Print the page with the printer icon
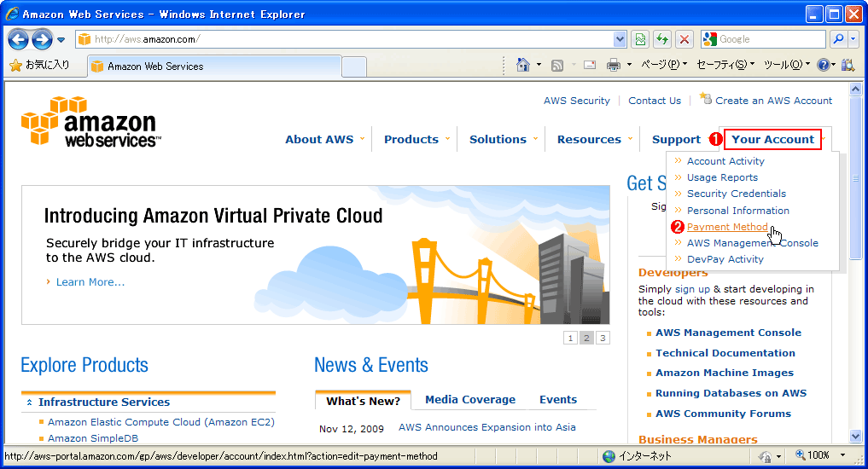Viewport: 868px width, 469px height. point(614,66)
